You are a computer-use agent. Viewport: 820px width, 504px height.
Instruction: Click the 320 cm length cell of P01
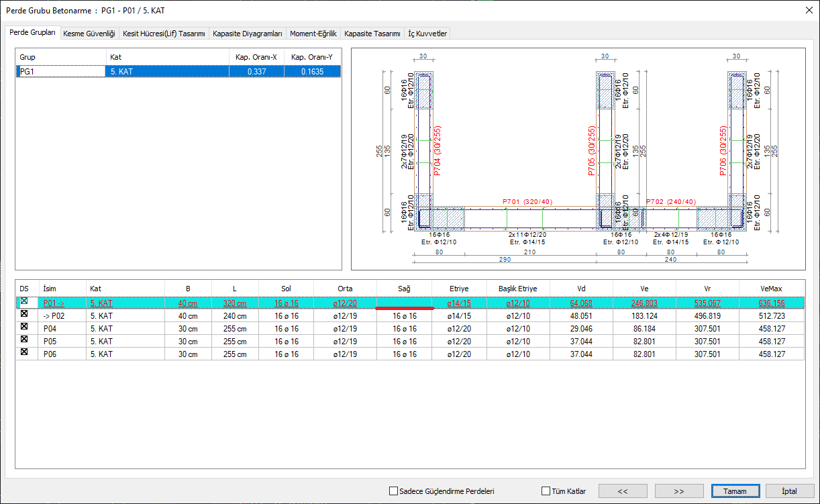[235, 303]
